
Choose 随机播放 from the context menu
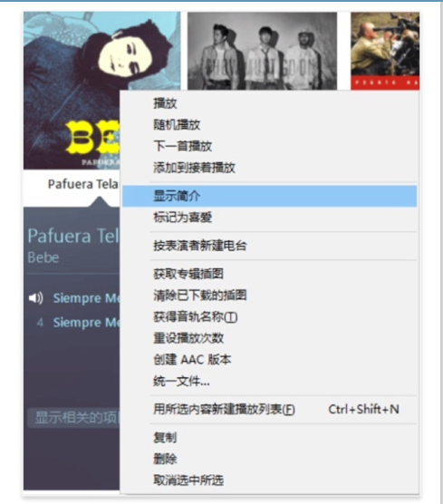click(270, 125)
